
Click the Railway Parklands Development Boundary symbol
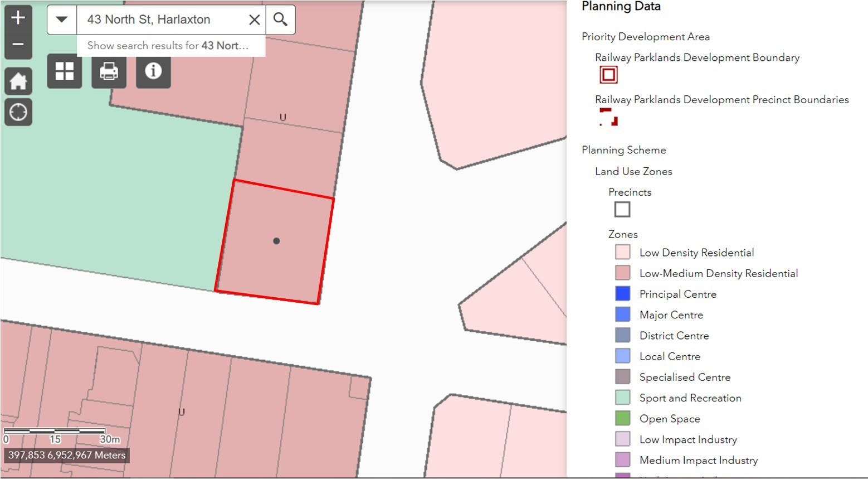pyautogui.click(x=608, y=75)
